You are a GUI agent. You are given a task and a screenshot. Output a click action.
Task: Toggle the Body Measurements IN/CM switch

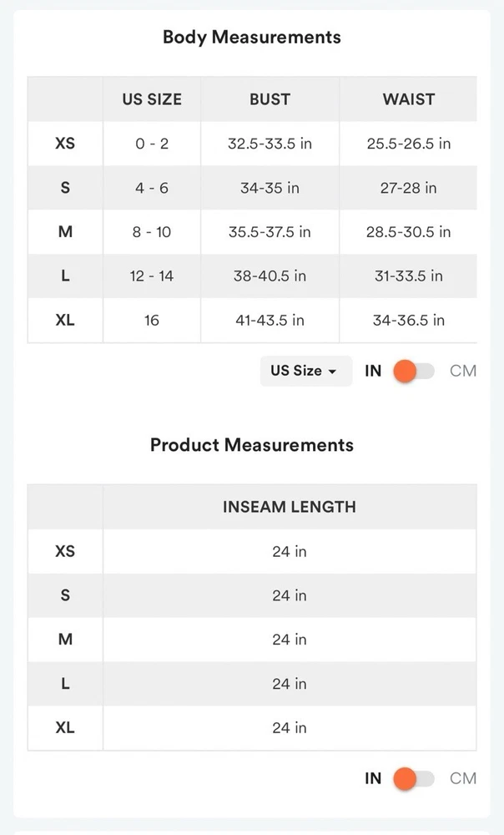(413, 371)
